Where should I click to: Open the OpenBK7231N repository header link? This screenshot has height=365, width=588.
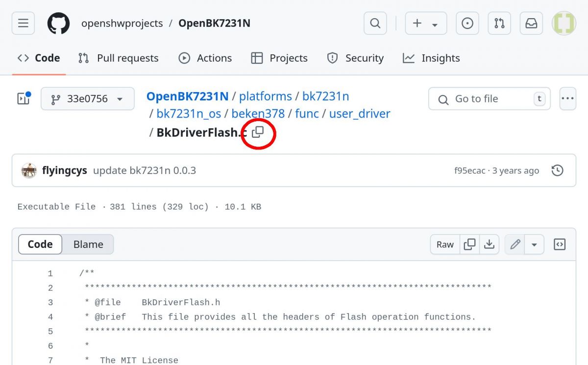[x=214, y=23]
